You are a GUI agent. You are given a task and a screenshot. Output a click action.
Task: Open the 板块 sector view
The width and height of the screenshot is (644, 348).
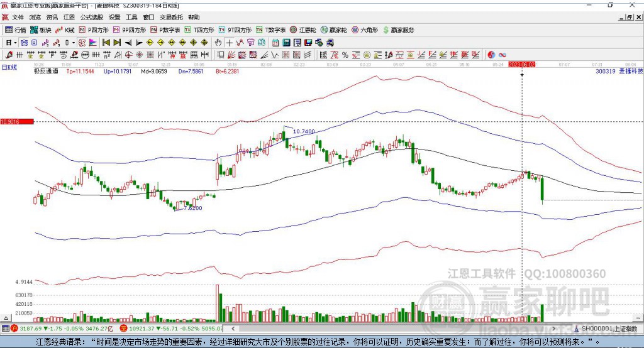pyautogui.click(x=41, y=30)
